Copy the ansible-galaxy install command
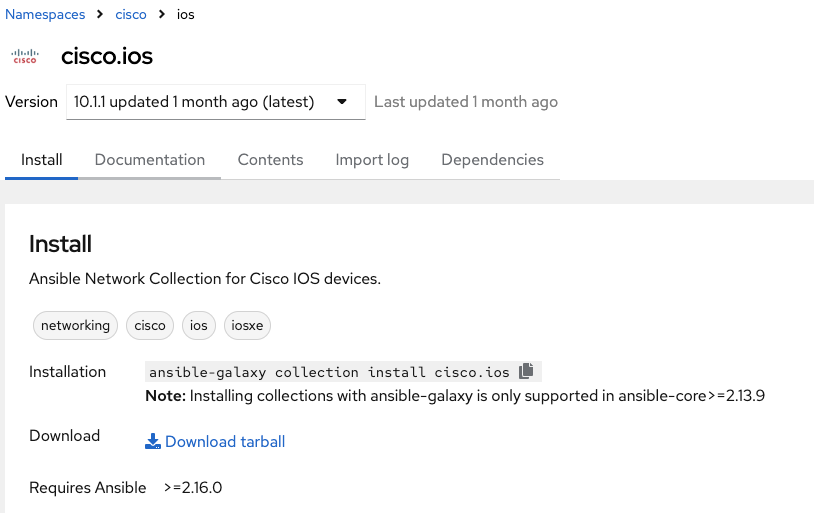 click(x=526, y=371)
